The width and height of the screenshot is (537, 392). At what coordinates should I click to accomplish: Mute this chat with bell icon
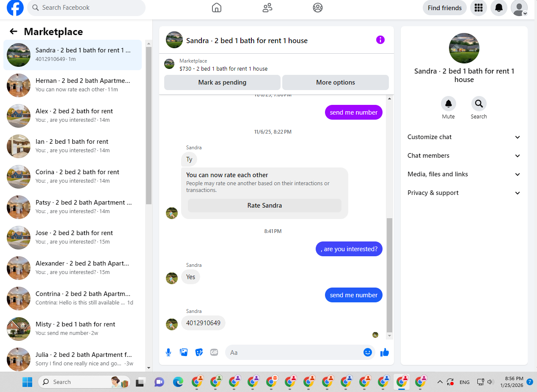[x=449, y=104]
